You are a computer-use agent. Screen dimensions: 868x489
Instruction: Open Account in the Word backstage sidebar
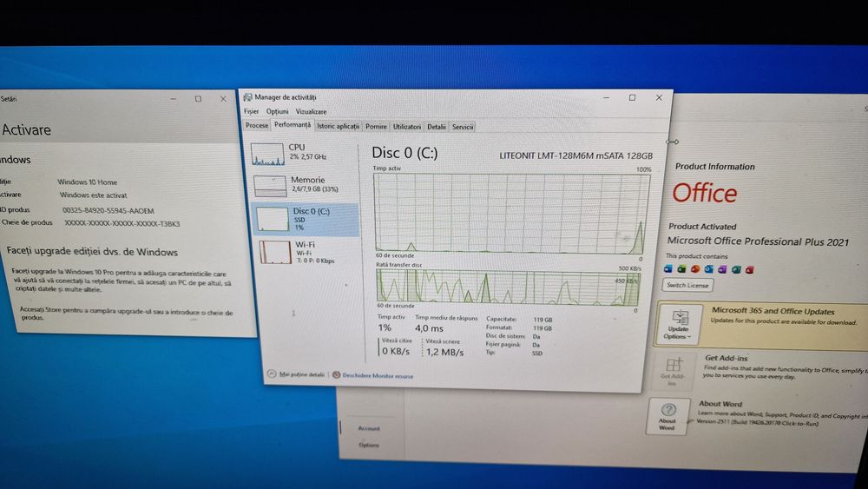coord(369,428)
